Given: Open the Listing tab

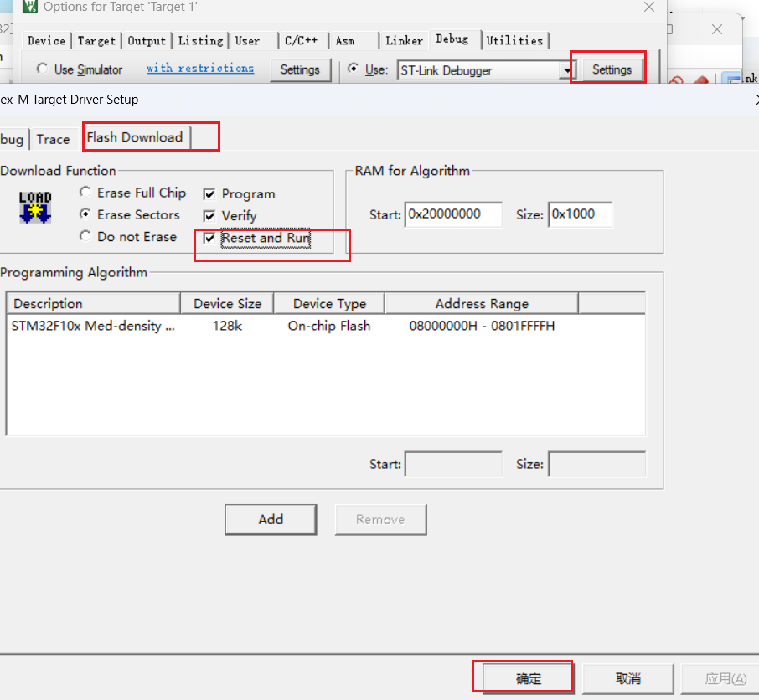Looking at the screenshot, I should (x=200, y=41).
